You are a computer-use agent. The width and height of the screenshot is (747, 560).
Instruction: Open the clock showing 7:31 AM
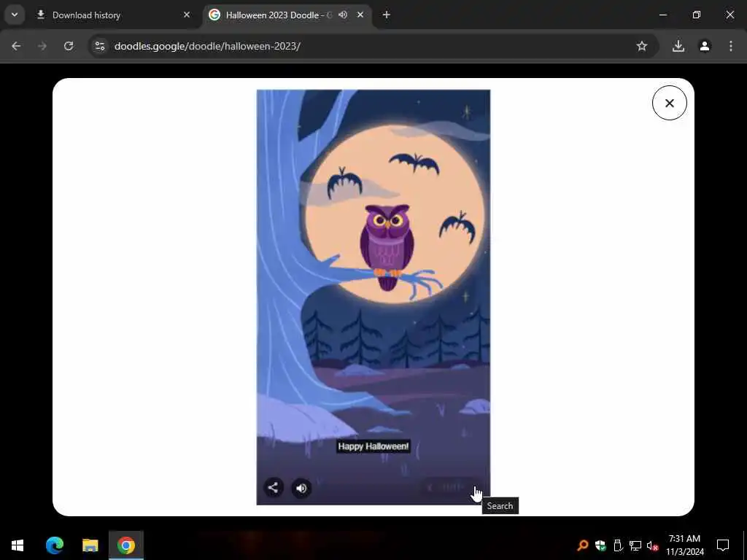(x=684, y=545)
